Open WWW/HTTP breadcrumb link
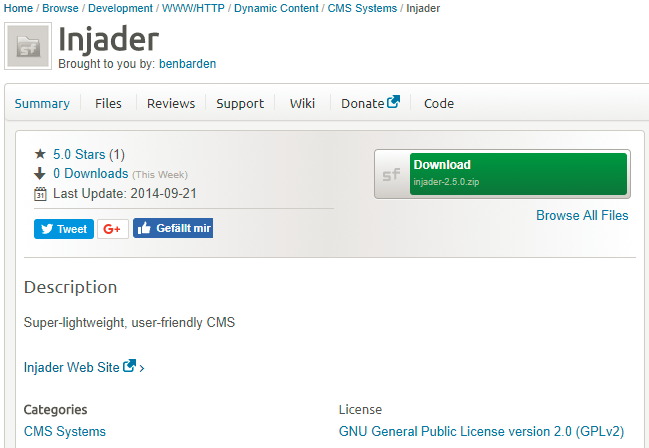 click(x=193, y=8)
